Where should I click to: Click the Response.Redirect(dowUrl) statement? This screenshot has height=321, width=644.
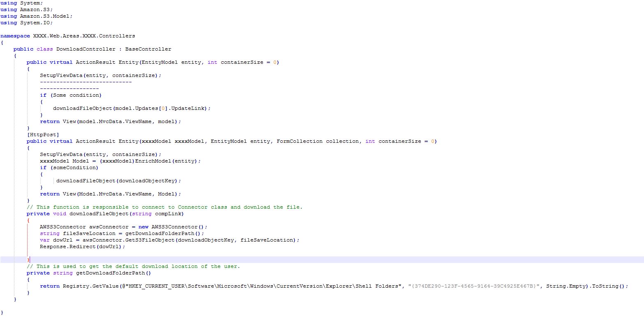click(x=82, y=247)
